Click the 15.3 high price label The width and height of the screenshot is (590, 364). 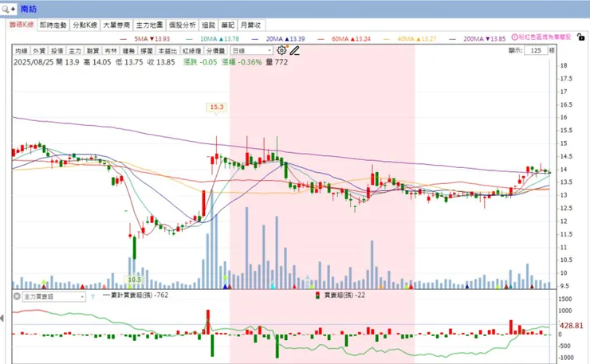tap(216, 108)
